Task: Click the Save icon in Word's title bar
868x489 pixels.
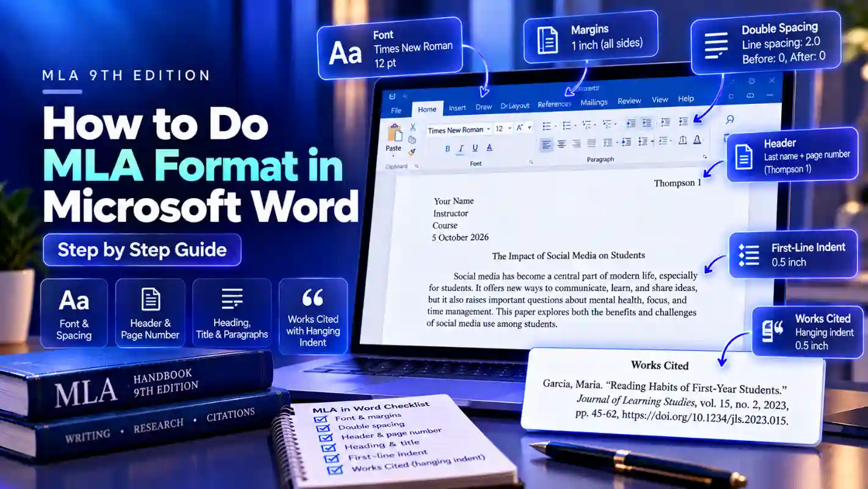Action: point(392,97)
